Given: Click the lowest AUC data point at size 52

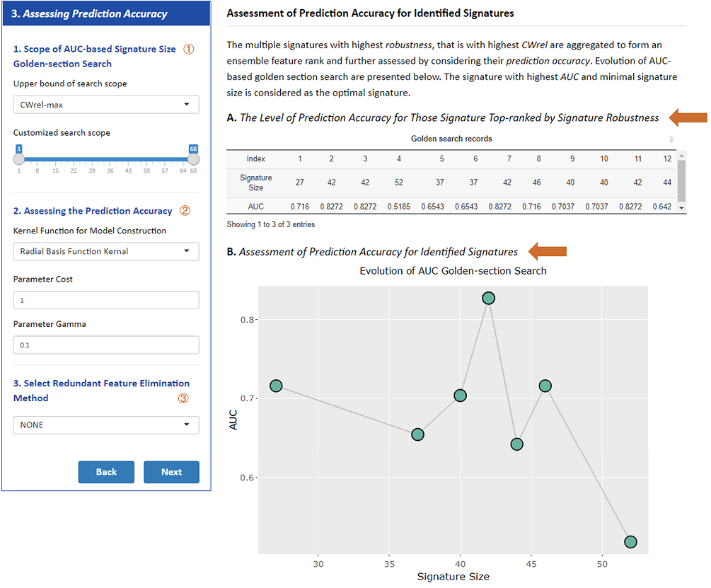Looking at the screenshot, I should [x=630, y=542].
